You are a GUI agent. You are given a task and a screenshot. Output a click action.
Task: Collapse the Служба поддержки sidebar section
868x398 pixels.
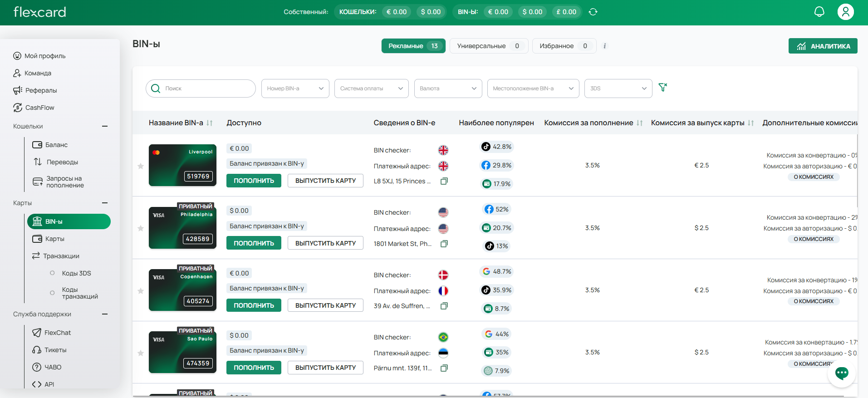pyautogui.click(x=105, y=314)
